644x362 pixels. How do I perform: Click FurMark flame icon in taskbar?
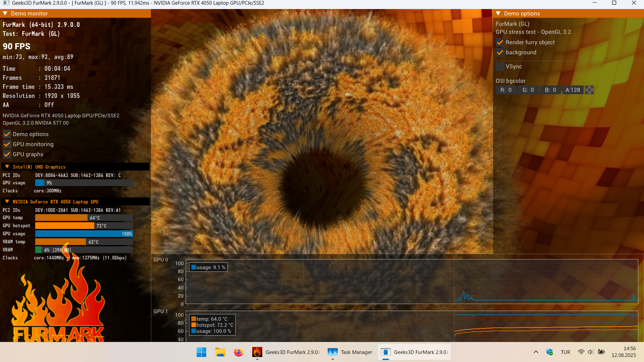click(x=257, y=352)
